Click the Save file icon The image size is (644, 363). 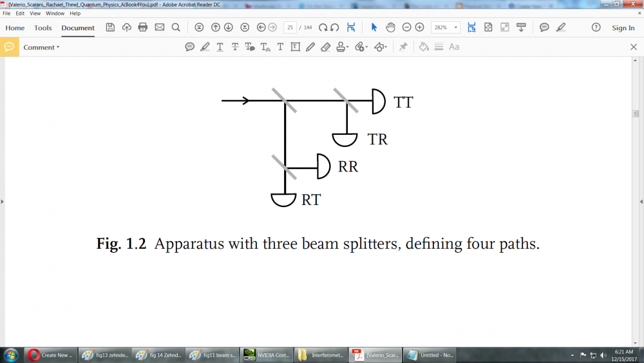tap(110, 28)
